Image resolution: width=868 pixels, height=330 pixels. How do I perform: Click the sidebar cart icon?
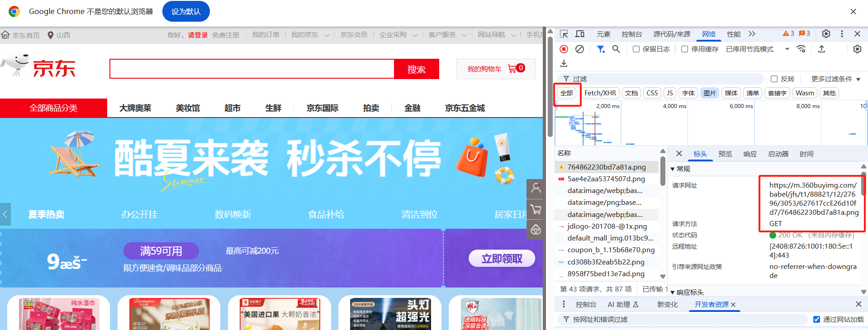coord(536,209)
